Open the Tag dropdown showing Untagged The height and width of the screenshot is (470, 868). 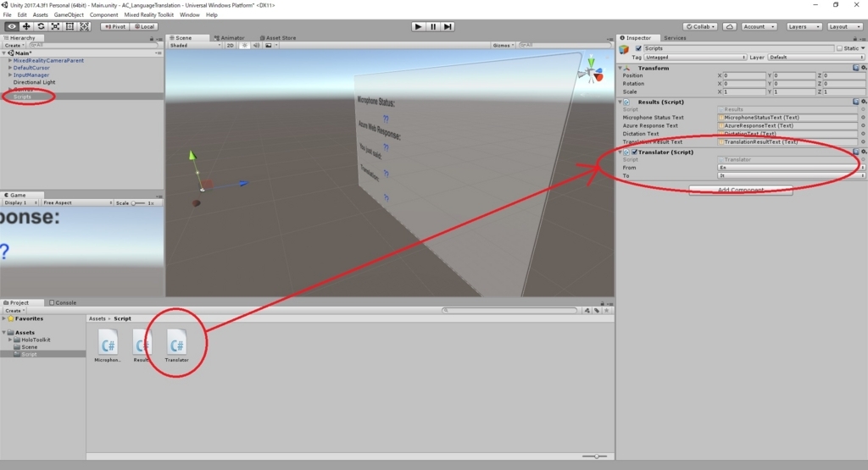(695, 57)
